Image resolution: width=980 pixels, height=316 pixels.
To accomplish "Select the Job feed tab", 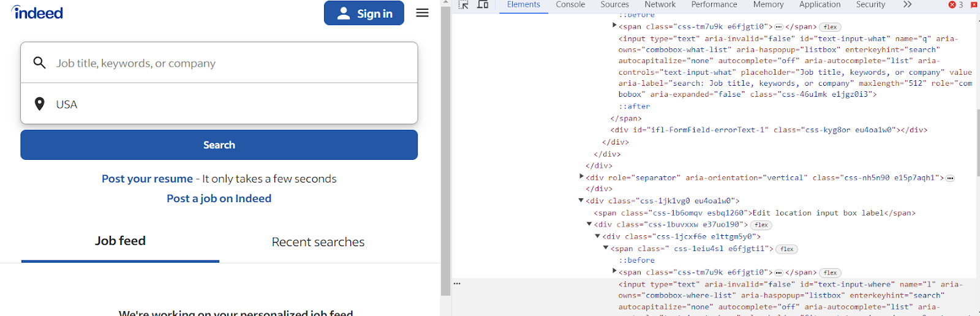I will click(120, 241).
